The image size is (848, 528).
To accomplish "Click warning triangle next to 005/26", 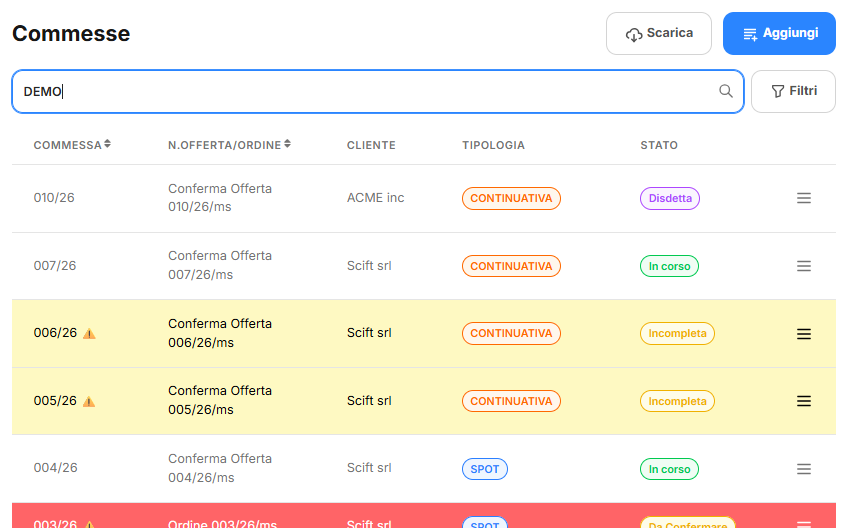I will click(89, 401).
